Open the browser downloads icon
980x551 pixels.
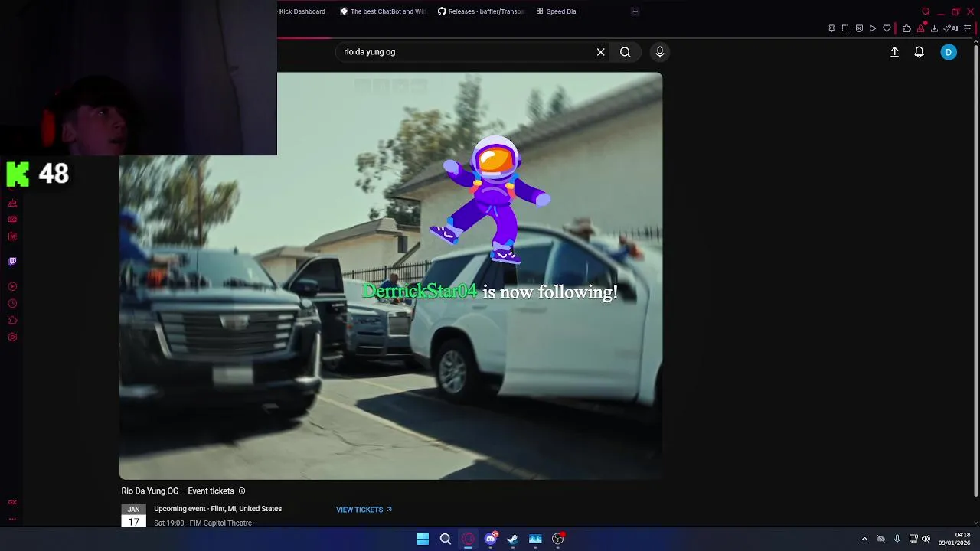(934, 28)
